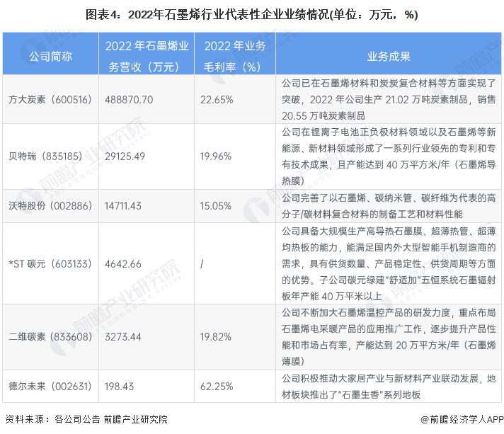Click the *ST碳元 business results description
504x434 pixels.
click(x=389, y=263)
